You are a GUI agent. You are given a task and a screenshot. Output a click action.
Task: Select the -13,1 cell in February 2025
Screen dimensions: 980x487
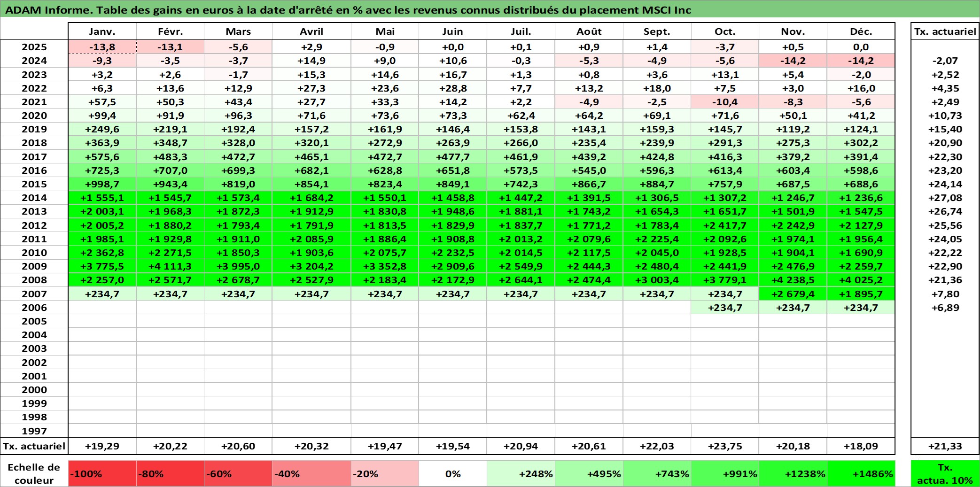point(170,47)
